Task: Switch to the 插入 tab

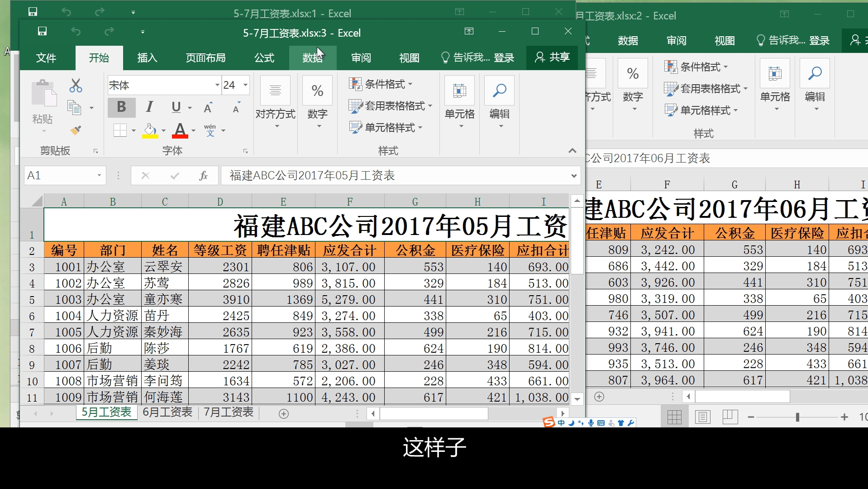Action: [x=147, y=58]
